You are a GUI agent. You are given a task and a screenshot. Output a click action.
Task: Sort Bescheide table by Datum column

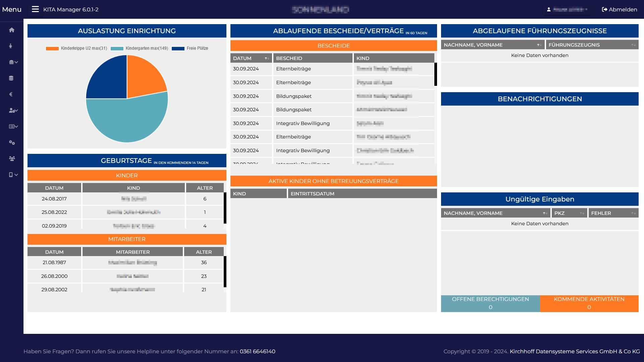tap(251, 58)
